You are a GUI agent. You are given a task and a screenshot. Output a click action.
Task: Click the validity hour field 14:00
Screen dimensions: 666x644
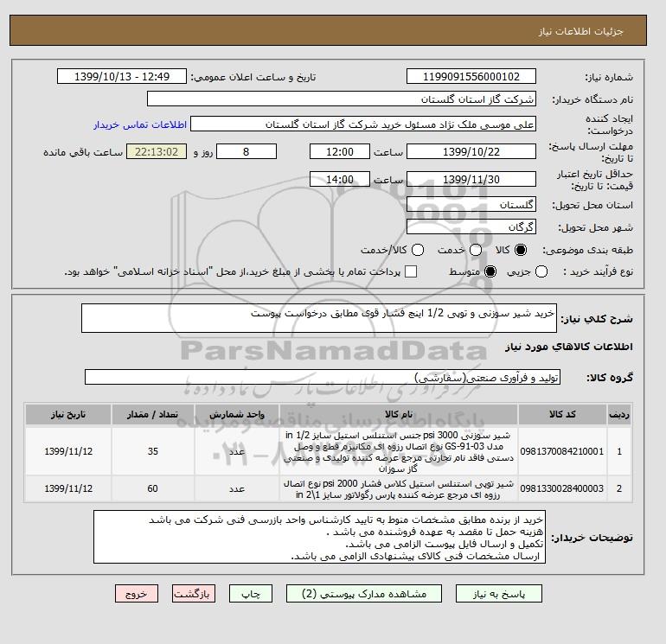(x=340, y=179)
